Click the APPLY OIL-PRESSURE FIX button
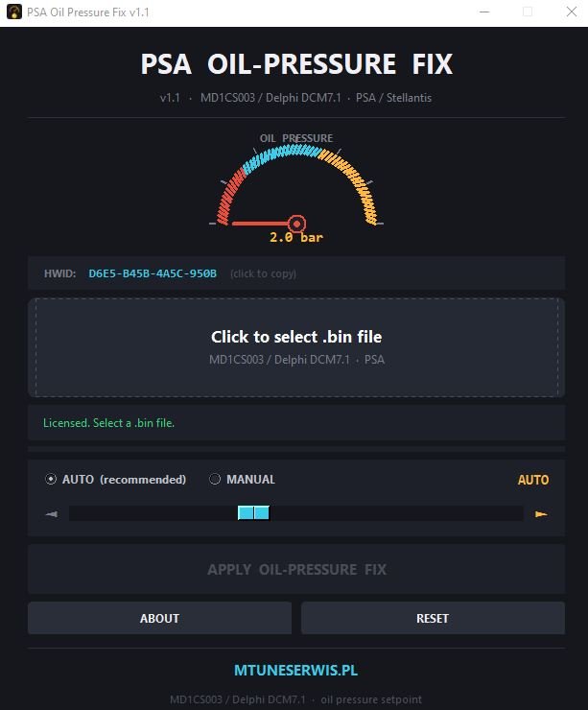588x710 pixels. [296, 569]
